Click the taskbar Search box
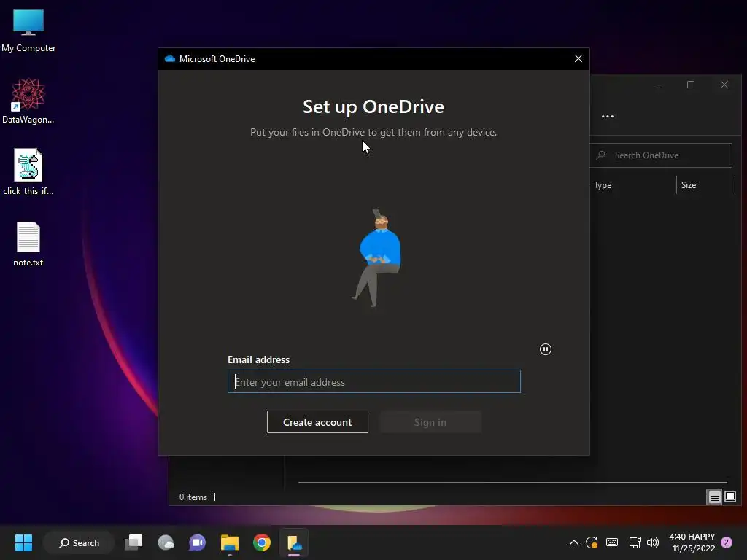The image size is (747, 560). (x=79, y=542)
